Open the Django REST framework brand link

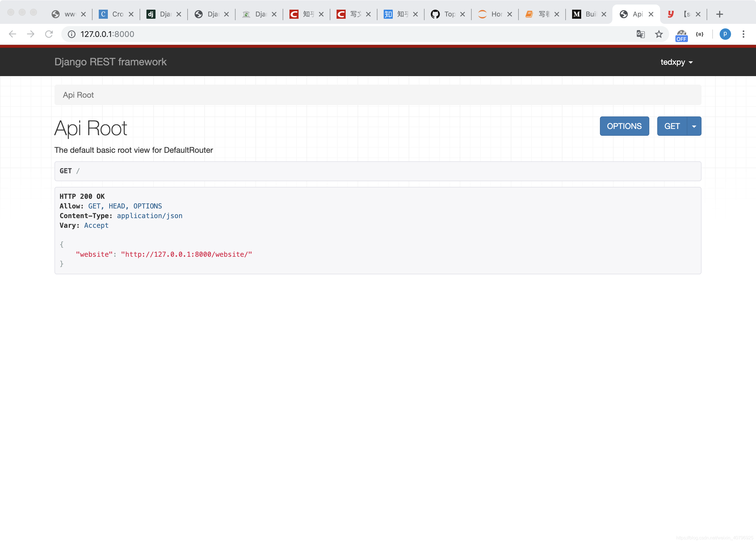click(x=110, y=62)
